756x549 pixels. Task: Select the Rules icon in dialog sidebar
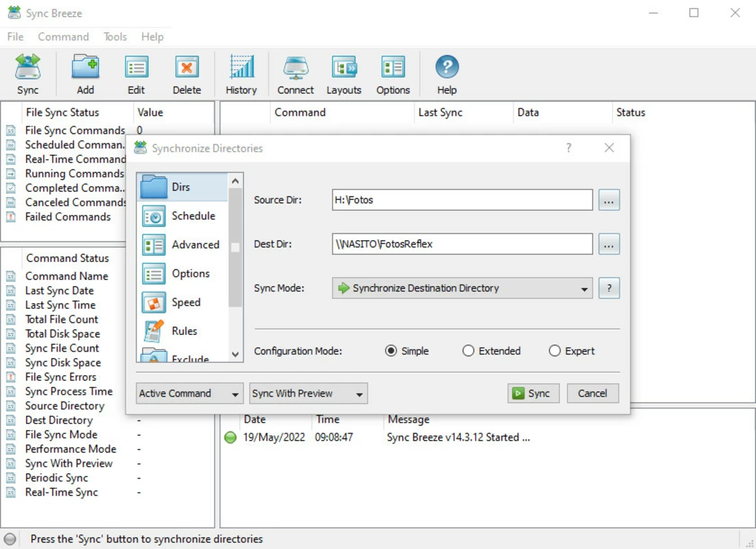click(x=154, y=331)
